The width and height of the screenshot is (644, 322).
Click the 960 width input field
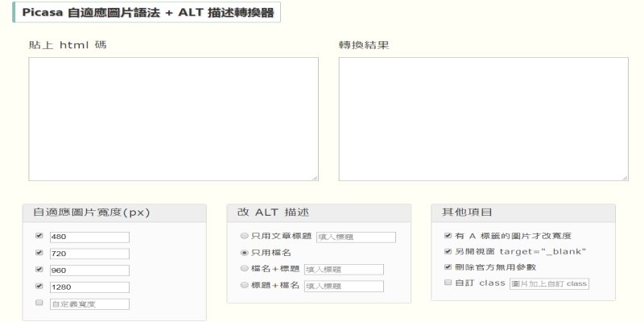89,270
